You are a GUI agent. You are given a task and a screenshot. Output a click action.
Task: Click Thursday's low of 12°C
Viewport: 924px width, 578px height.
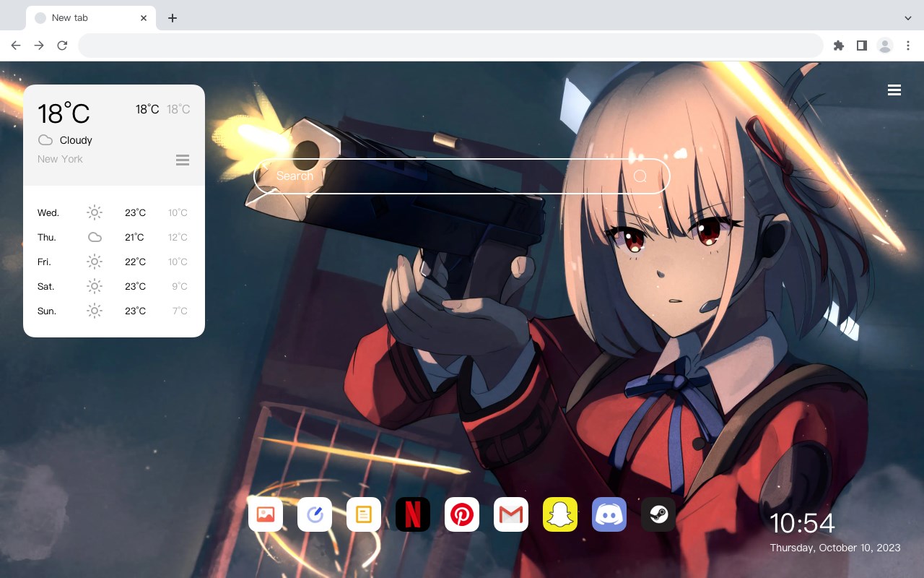point(178,237)
